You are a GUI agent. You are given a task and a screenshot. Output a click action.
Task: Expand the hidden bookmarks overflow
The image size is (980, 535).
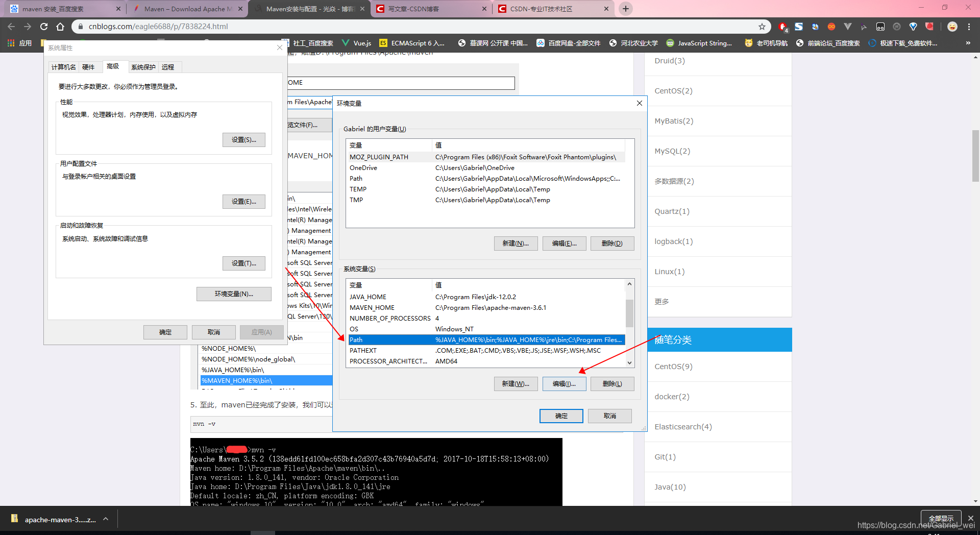(x=968, y=43)
